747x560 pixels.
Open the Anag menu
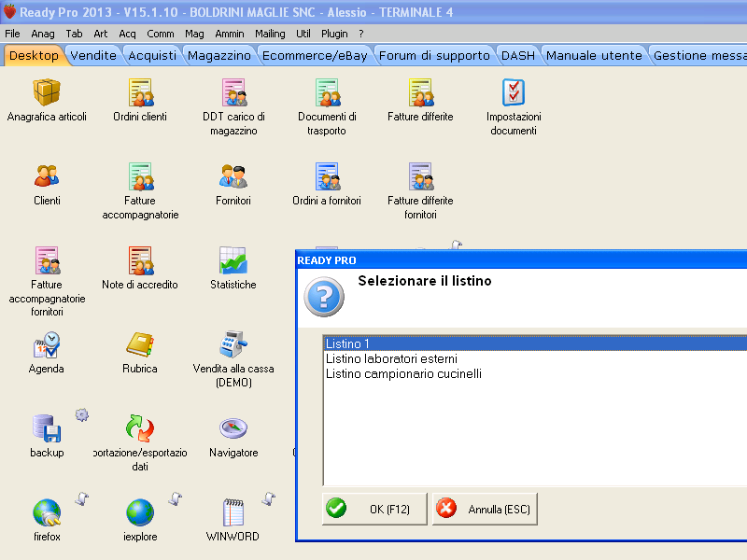tap(43, 34)
